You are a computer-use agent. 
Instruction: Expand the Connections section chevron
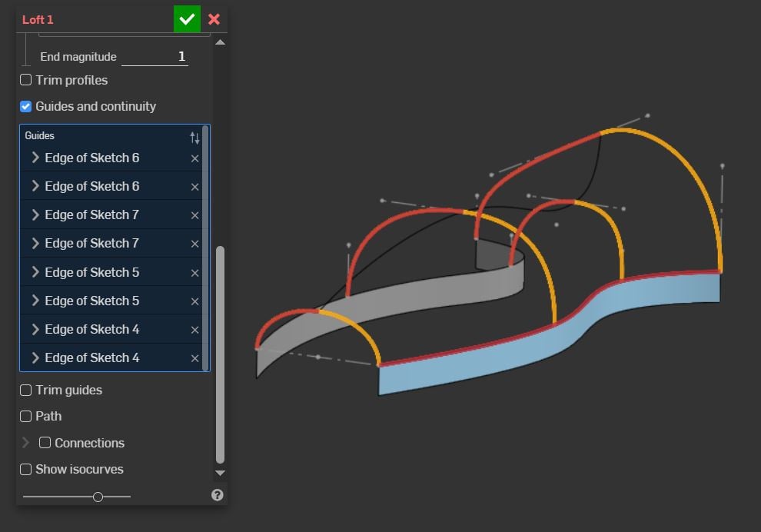[x=25, y=443]
